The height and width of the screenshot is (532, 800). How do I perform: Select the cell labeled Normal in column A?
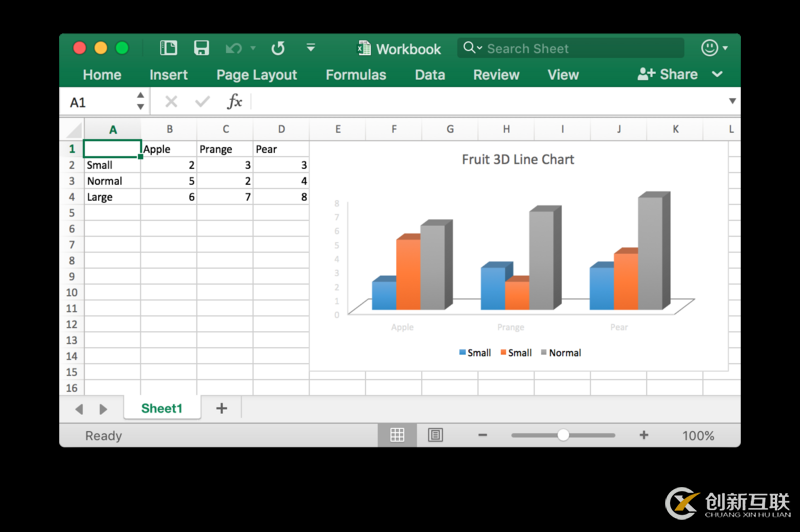point(112,181)
